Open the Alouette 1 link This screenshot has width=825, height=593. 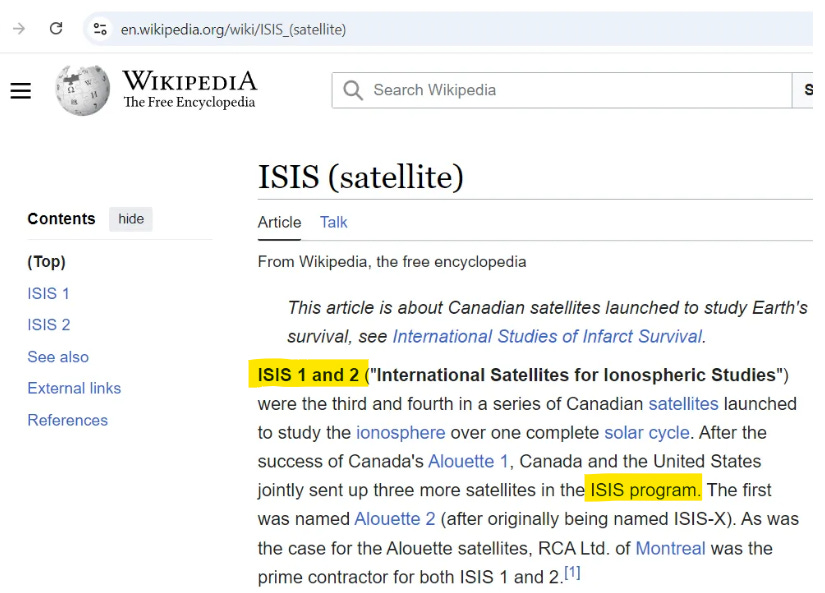point(468,461)
